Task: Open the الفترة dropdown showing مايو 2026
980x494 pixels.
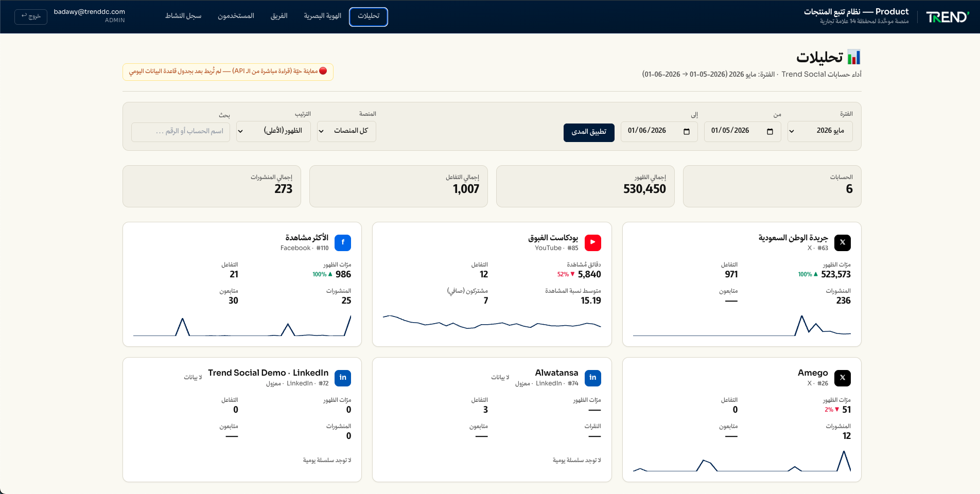Action: click(820, 131)
